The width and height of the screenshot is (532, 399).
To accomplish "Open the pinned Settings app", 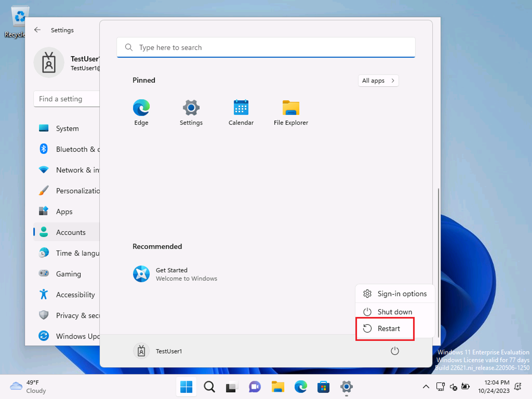I will point(191,112).
